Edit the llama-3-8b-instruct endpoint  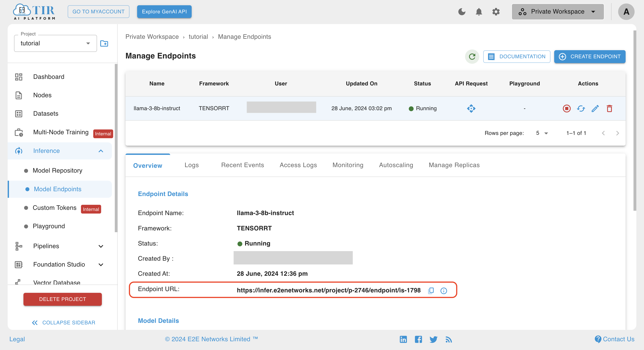[595, 108]
